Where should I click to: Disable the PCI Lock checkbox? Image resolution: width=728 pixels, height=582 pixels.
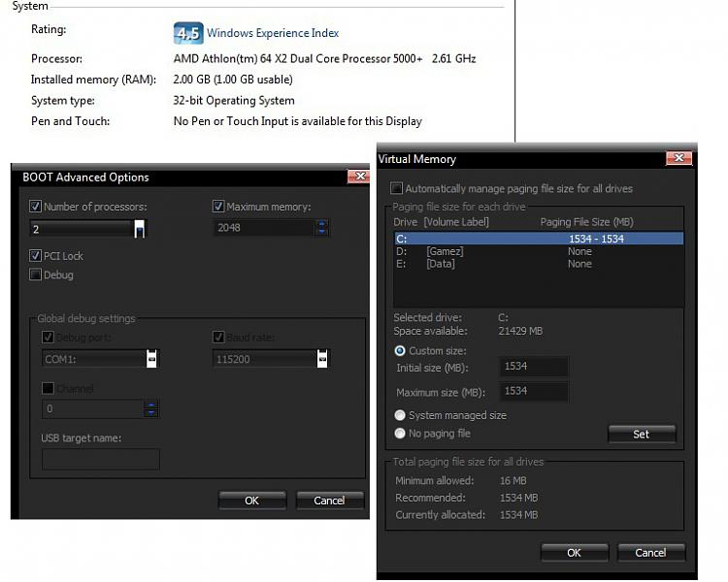pos(35,255)
